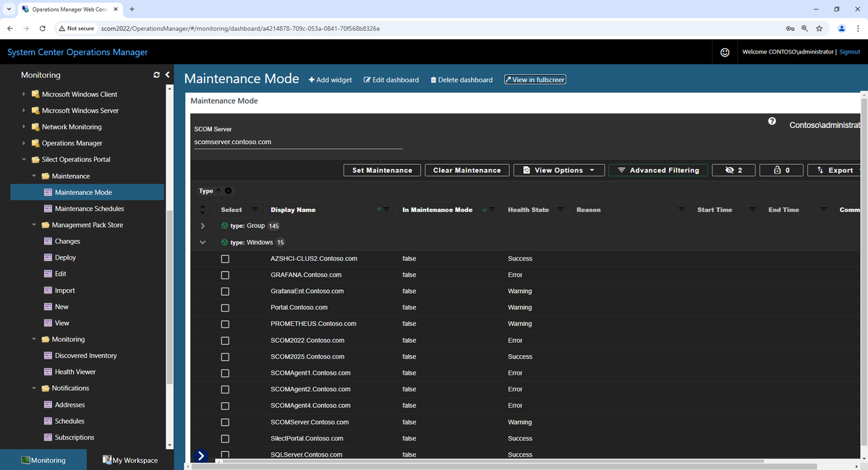Screen dimensions: 868x470
Task: Collapse Silect Operations Portal tree node
Action: [24, 159]
